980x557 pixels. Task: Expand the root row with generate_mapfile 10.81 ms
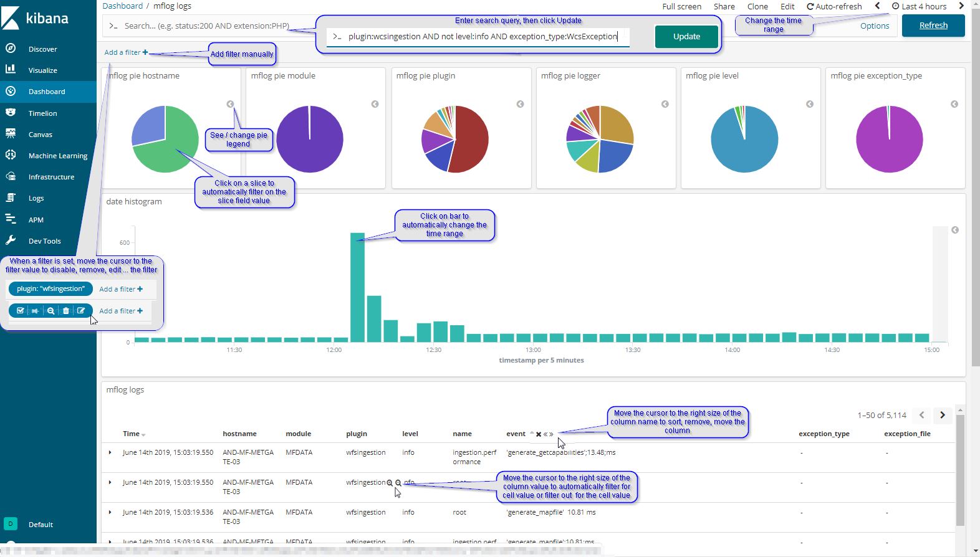tap(110, 512)
